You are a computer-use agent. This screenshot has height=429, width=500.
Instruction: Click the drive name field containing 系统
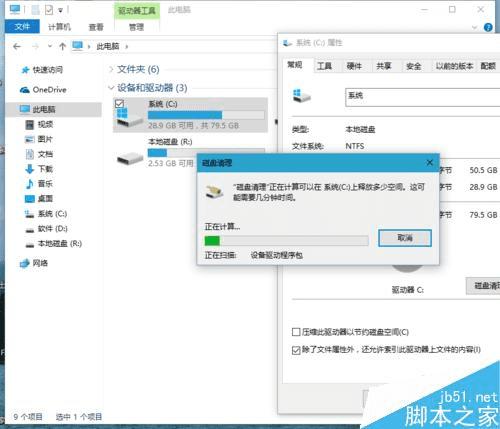423,97
